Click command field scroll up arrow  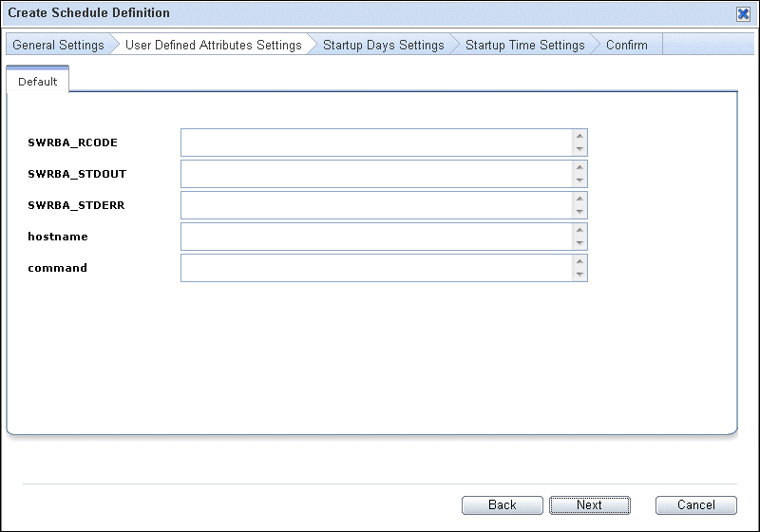(x=579, y=261)
